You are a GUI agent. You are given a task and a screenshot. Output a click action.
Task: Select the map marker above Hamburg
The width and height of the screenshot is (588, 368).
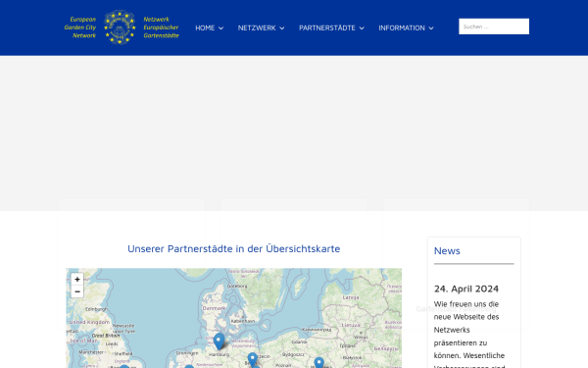coord(219,341)
